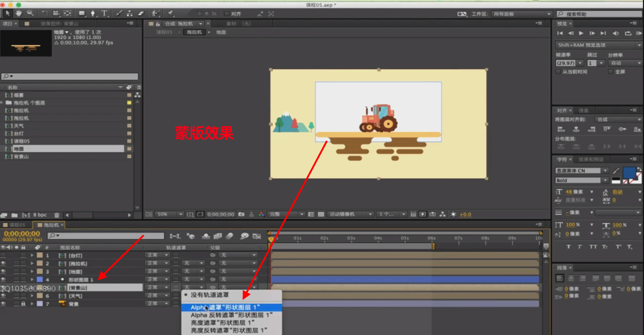
Task: Choose Alpha 反转遮罩 形状图层 1 option
Action: (x=232, y=315)
